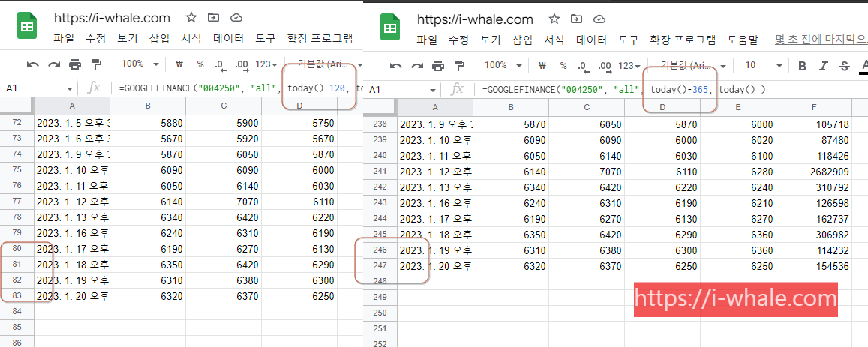Image resolution: width=868 pixels, height=347 pixels.
Task: Select paint format tool in right window
Action: click(459, 67)
